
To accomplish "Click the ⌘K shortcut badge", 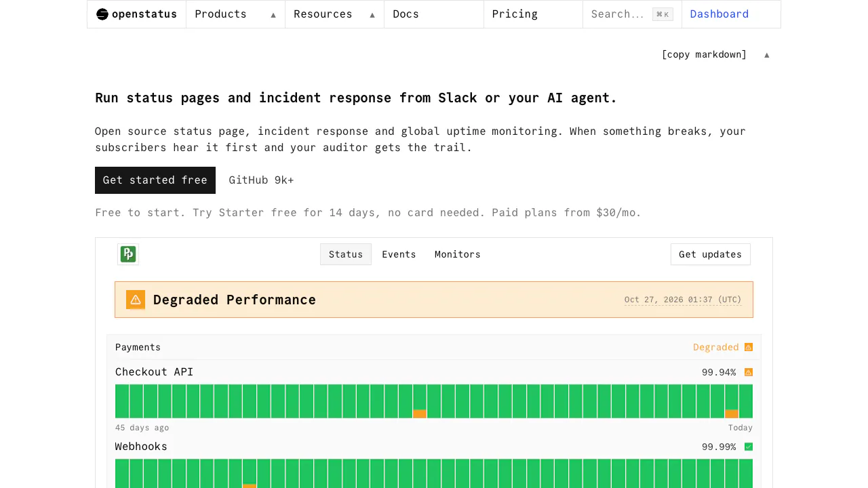I will point(663,14).
